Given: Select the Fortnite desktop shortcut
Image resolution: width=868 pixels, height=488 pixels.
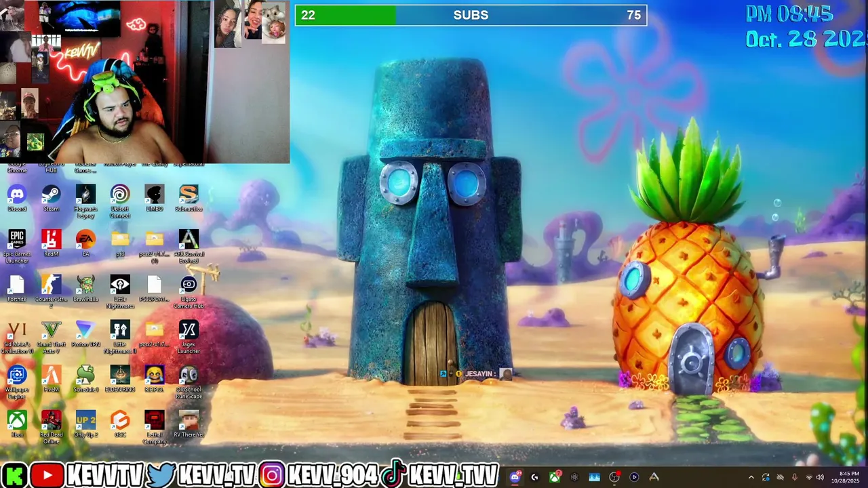Looking at the screenshot, I should tap(17, 289).
